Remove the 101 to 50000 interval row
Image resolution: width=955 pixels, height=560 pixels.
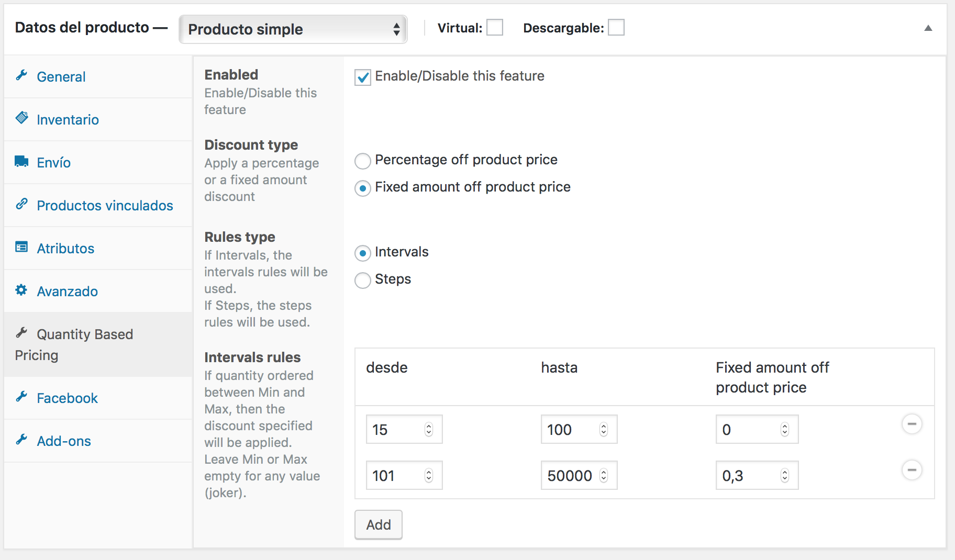[x=912, y=470]
